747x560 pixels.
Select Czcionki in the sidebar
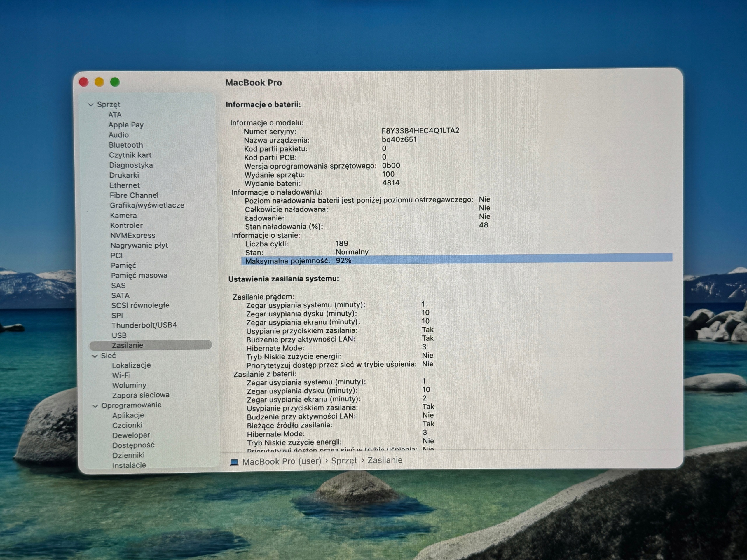(x=127, y=425)
